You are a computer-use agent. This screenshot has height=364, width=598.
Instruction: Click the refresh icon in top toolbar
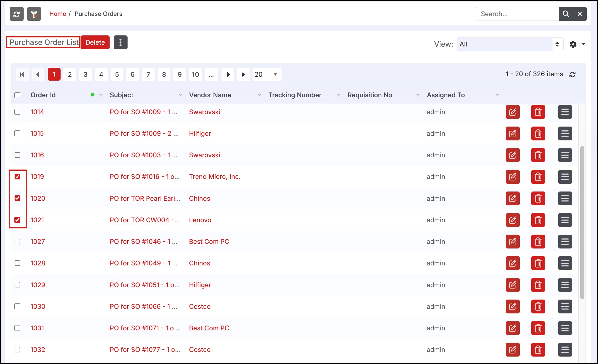click(17, 14)
